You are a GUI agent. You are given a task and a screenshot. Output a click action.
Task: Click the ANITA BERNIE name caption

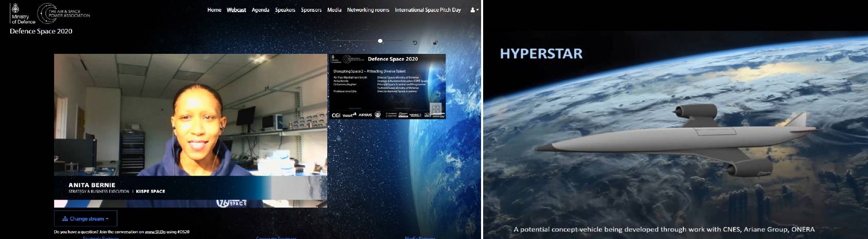(x=92, y=185)
